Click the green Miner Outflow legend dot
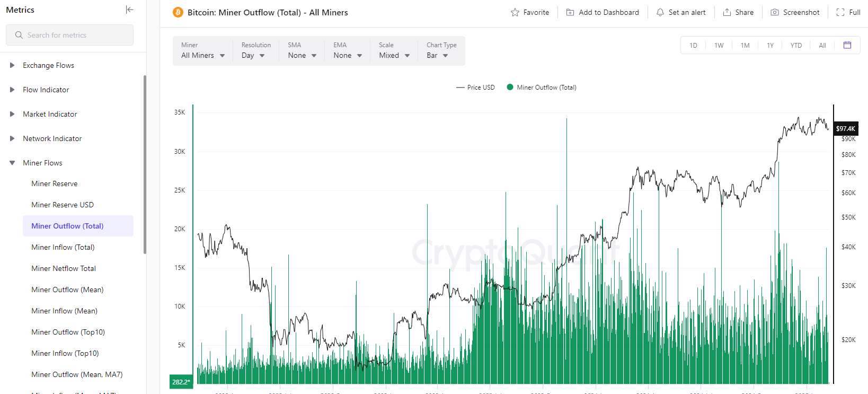Viewport: 868px width, 394px height. pos(510,87)
